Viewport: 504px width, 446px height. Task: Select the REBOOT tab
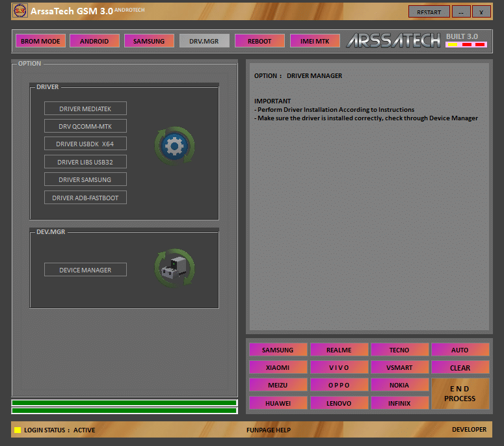click(259, 41)
